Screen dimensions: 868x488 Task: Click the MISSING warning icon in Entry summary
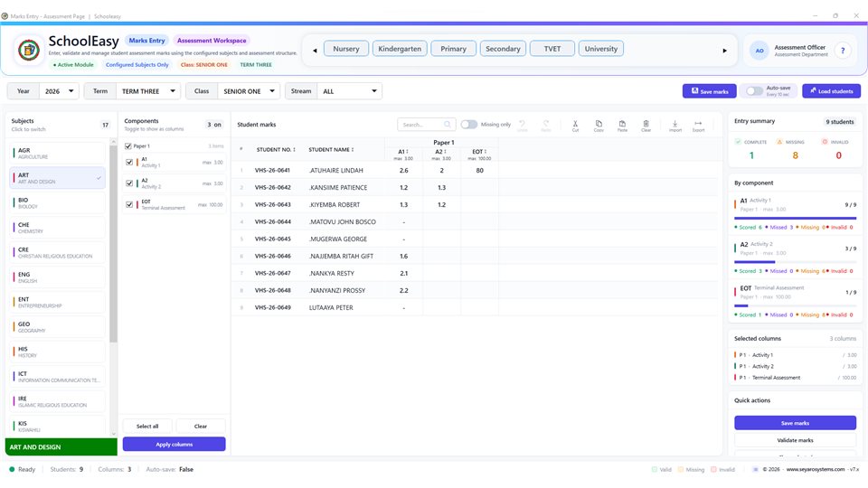pyautogui.click(x=779, y=142)
